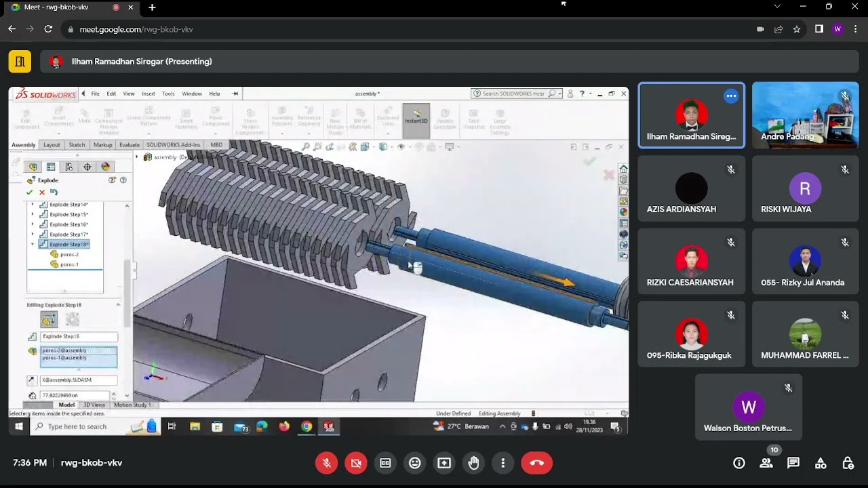
Task: Turn on camera in Meet
Action: click(356, 463)
